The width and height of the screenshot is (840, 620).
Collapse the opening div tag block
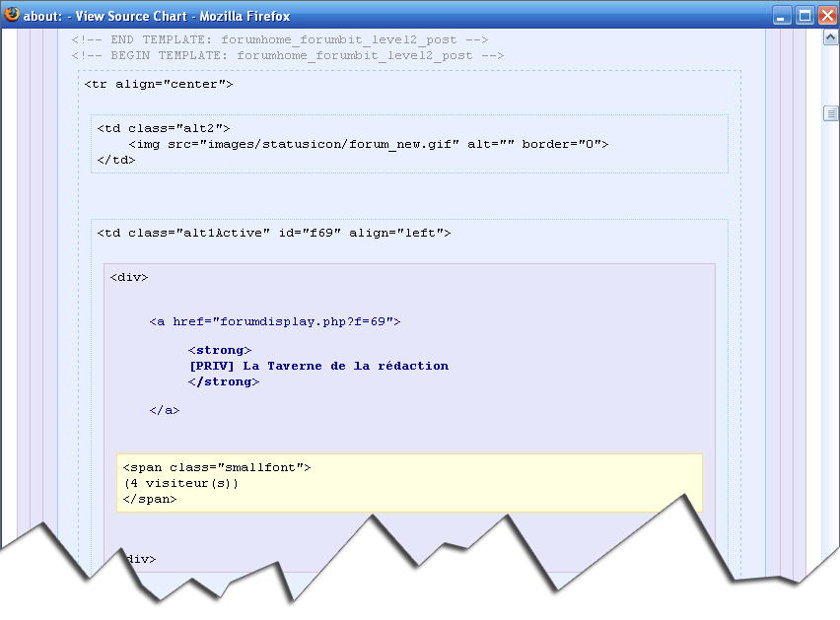[x=129, y=278]
